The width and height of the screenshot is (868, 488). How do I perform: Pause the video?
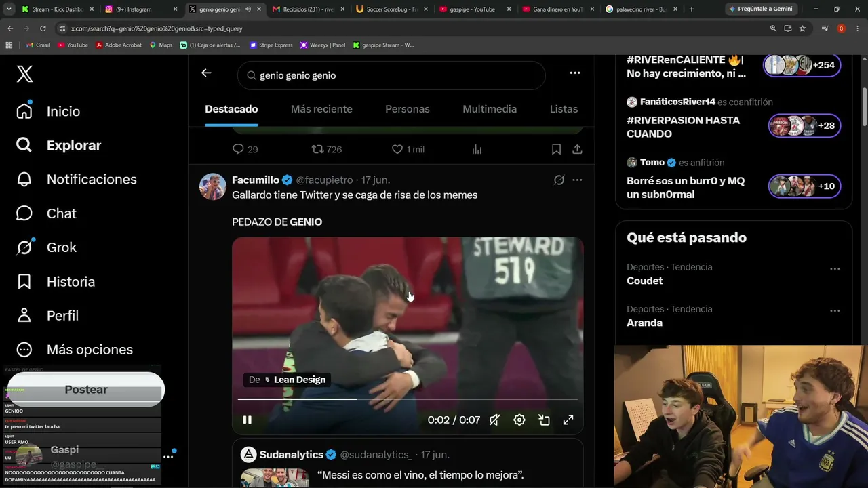point(247,420)
